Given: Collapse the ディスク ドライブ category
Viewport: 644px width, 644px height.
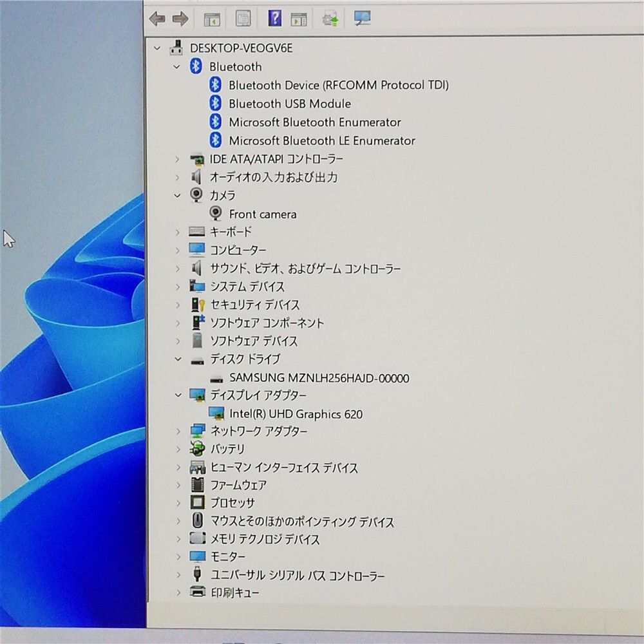Looking at the screenshot, I should coord(178,359).
